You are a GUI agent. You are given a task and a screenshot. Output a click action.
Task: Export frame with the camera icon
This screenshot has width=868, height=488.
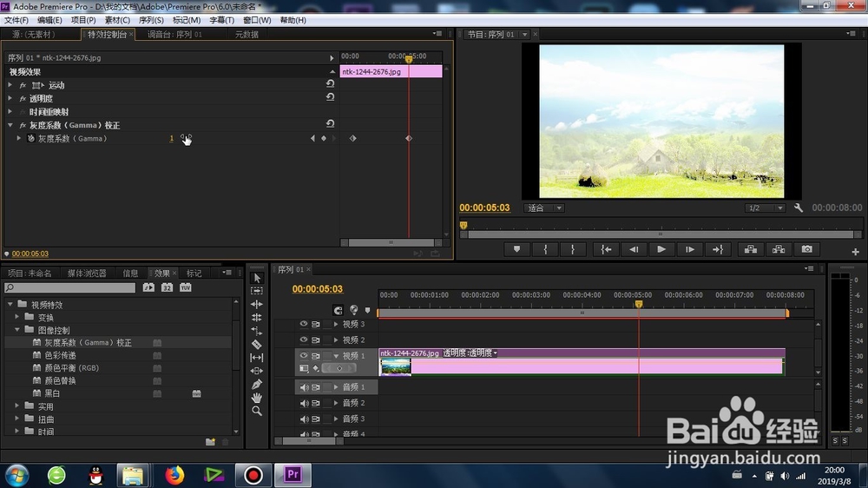point(807,249)
